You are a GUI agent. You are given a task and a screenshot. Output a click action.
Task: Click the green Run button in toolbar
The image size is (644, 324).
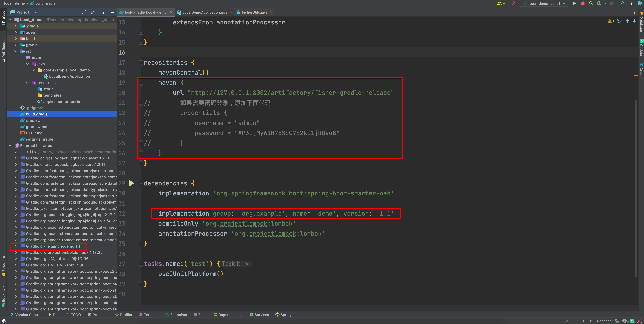tap(574, 4)
